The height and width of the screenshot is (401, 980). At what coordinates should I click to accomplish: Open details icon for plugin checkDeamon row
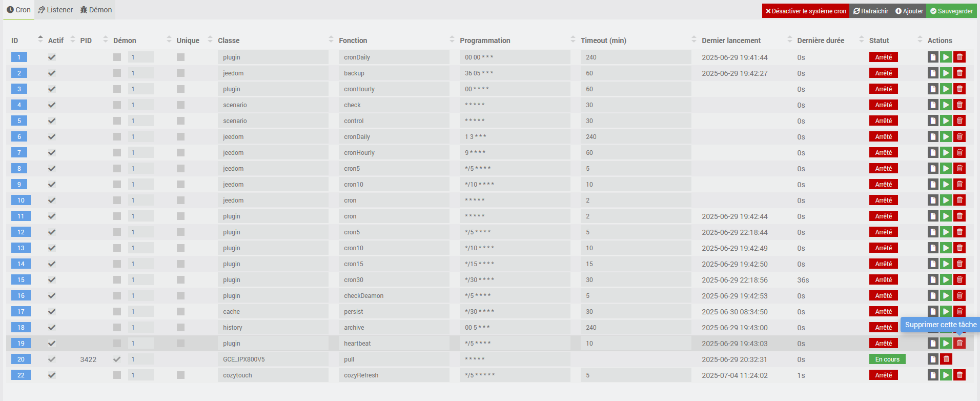tap(933, 296)
